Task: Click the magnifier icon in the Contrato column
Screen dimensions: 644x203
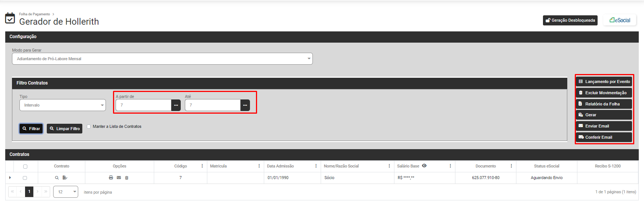Action: 57,178
